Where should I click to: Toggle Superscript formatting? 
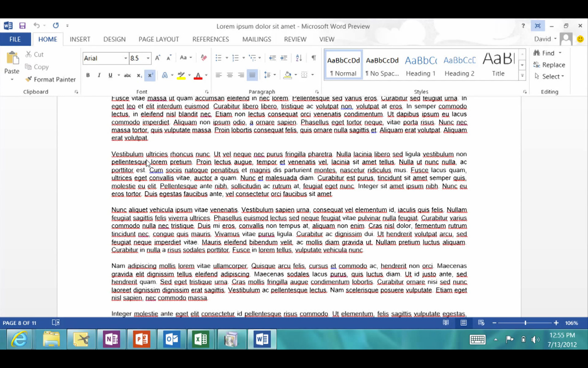click(x=150, y=75)
